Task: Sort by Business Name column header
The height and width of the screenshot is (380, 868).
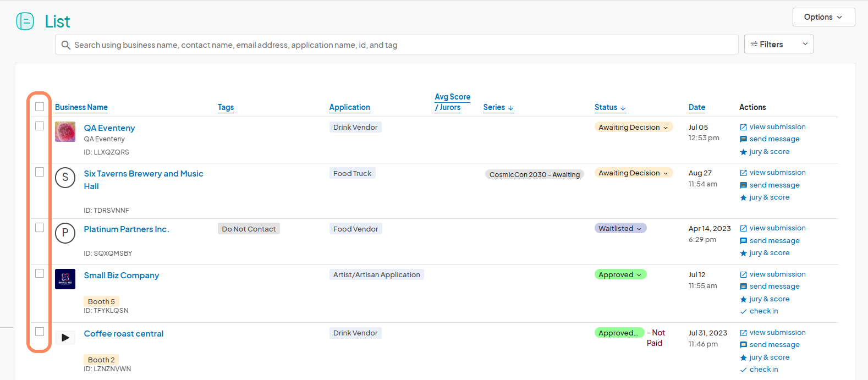Action: pyautogui.click(x=81, y=107)
